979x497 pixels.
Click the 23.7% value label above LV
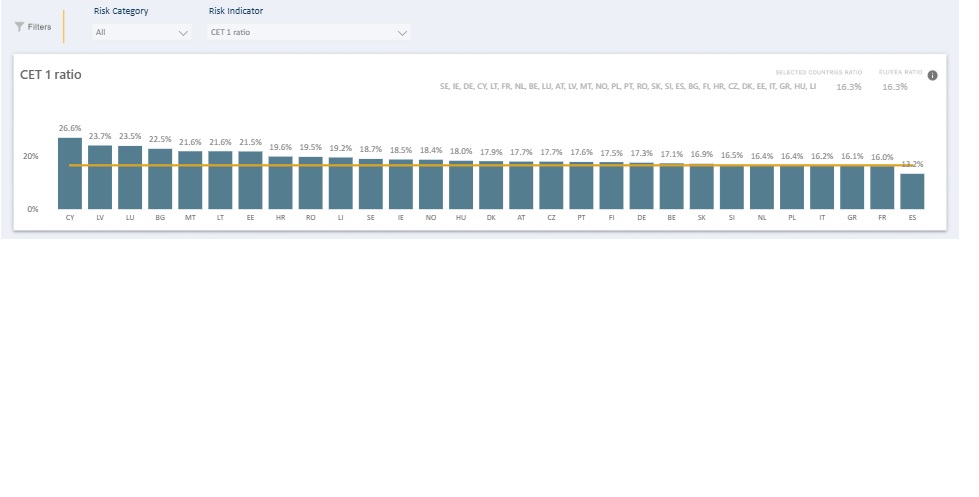coord(100,136)
